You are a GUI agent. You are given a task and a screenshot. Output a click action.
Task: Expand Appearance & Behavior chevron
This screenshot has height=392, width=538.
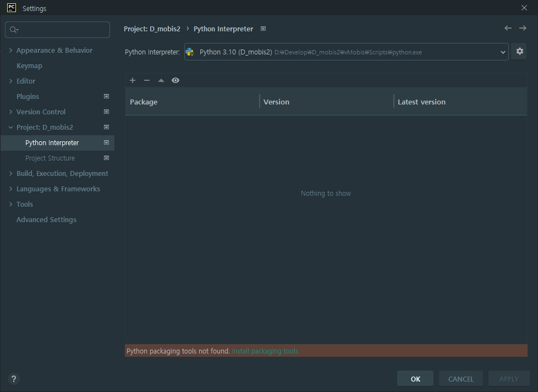10,51
